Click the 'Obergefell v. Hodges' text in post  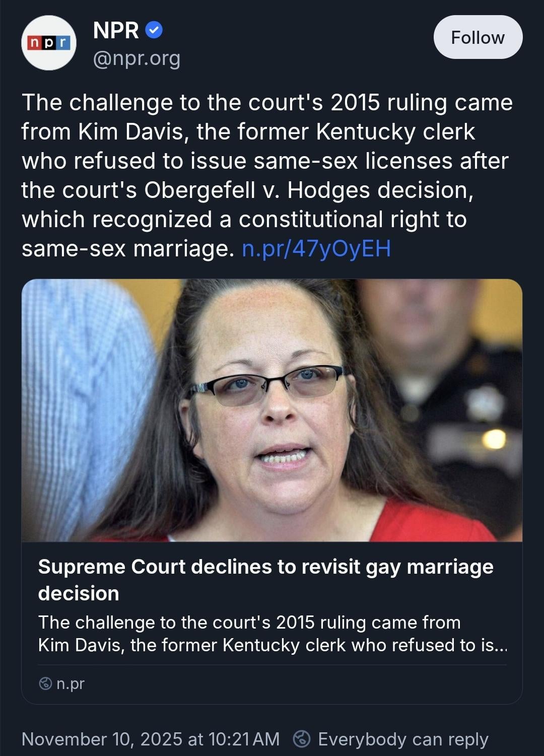pyautogui.click(x=258, y=190)
